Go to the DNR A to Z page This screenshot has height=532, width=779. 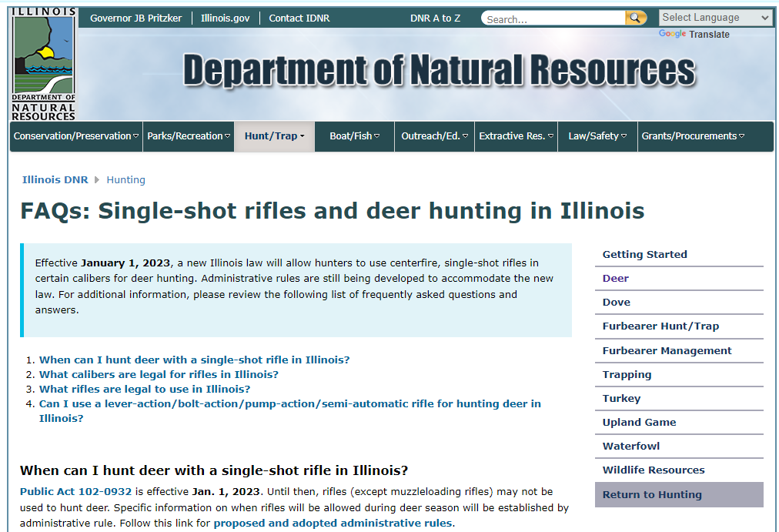pyautogui.click(x=435, y=18)
